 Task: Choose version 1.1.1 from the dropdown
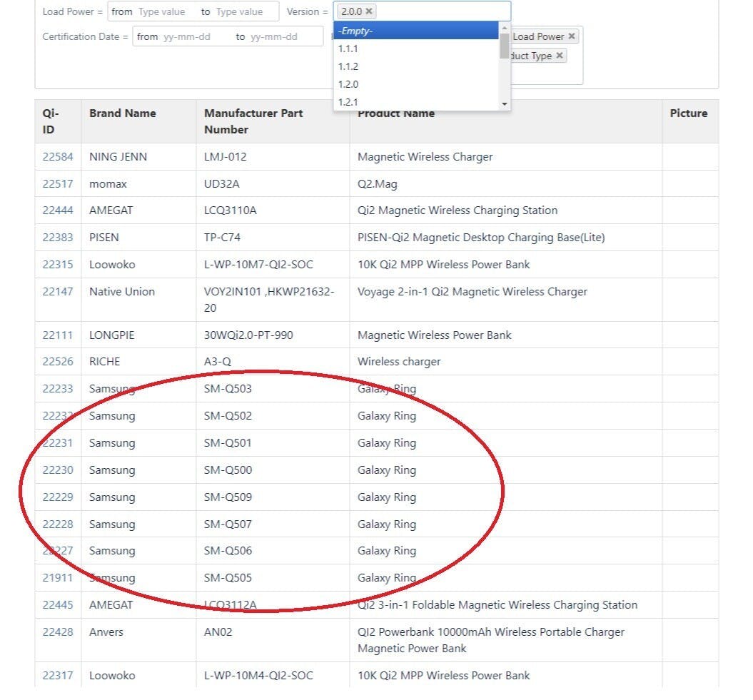tap(416, 49)
